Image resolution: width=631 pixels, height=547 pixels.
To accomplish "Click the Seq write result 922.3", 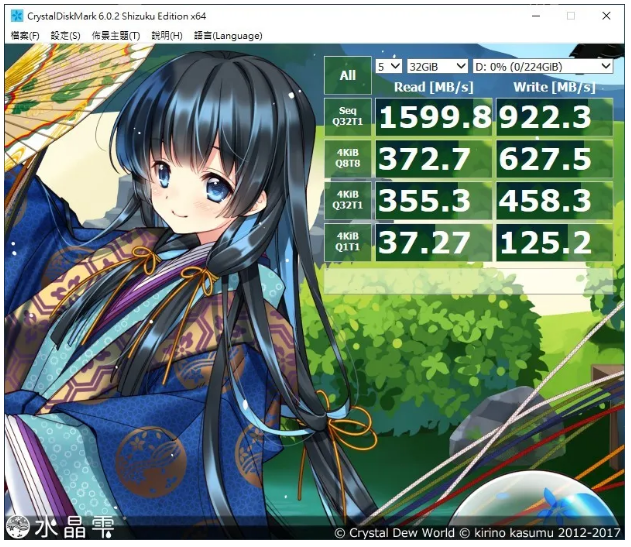I will click(554, 117).
